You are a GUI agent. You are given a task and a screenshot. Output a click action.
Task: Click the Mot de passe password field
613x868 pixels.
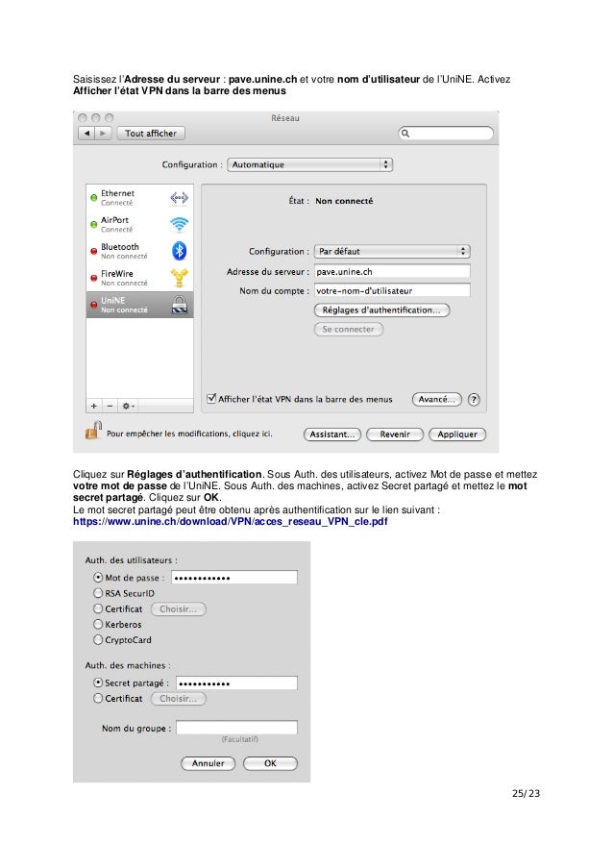click(234, 578)
